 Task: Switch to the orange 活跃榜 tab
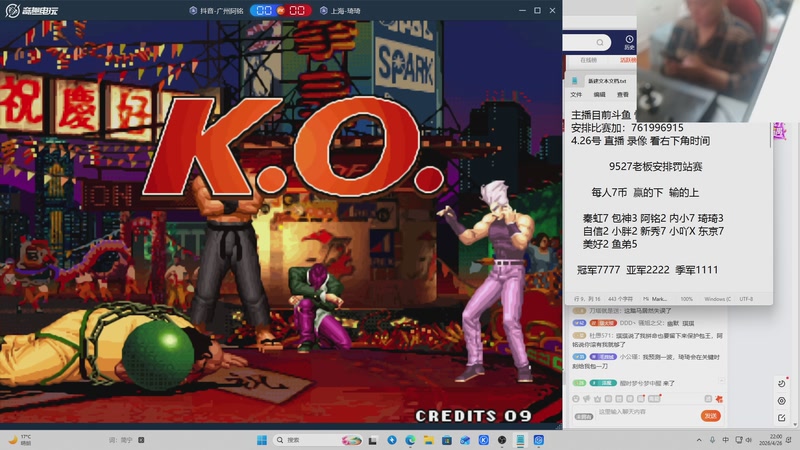pyautogui.click(x=628, y=60)
